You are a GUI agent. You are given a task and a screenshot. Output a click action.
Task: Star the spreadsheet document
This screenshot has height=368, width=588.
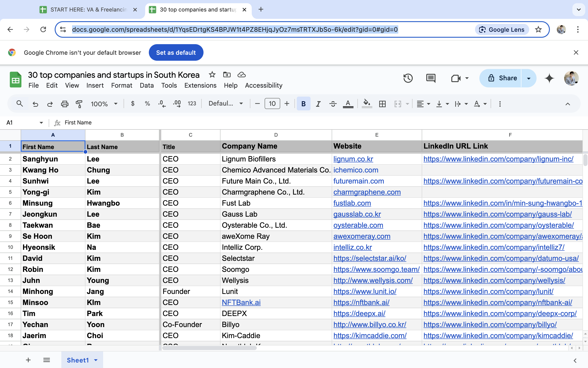[x=212, y=75]
